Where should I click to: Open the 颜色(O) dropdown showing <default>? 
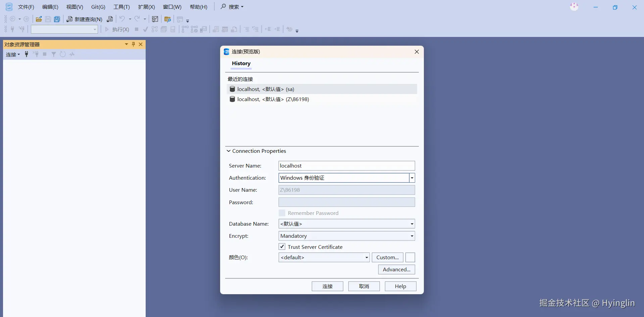tap(324, 257)
